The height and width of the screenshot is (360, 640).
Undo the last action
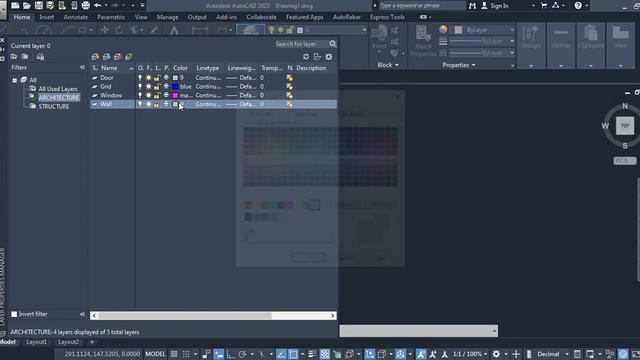coord(98,5)
